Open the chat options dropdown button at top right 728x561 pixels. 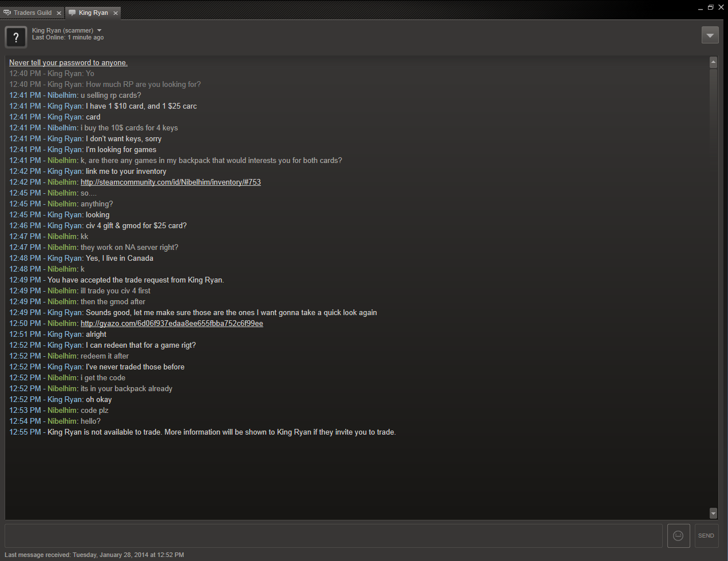tap(710, 35)
